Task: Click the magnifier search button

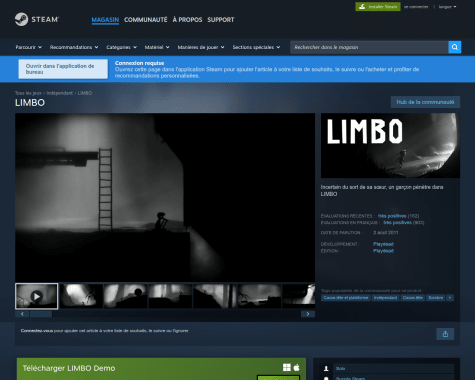Action: point(455,47)
